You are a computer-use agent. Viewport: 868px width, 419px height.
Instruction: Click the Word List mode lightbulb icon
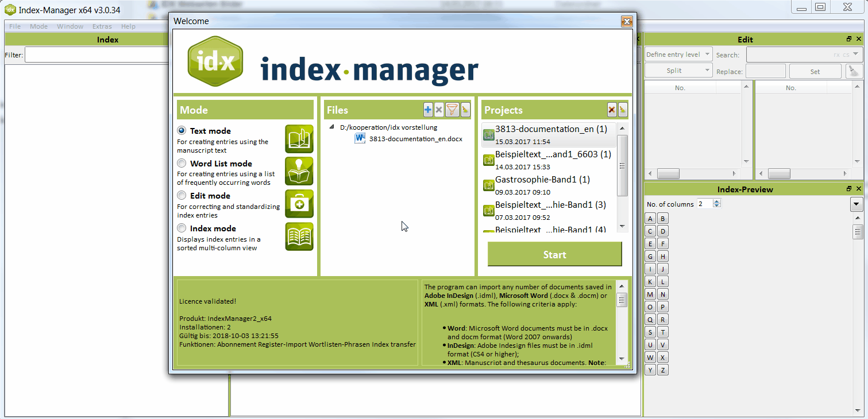(x=299, y=171)
